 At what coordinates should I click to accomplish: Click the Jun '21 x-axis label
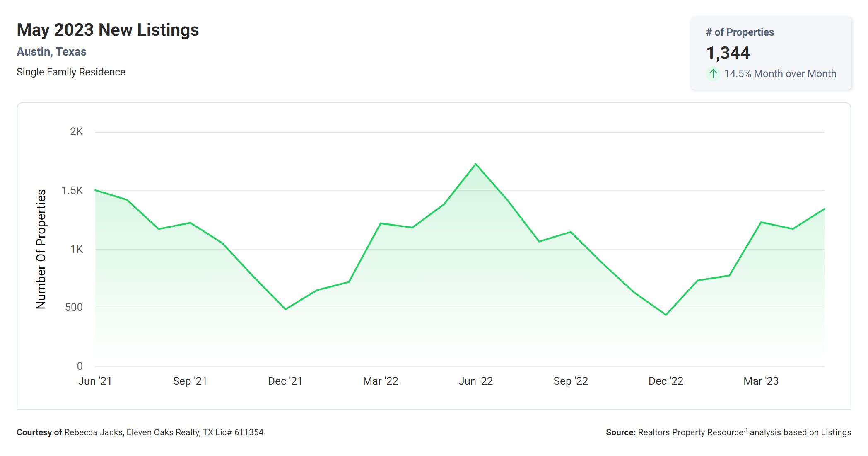coord(95,381)
